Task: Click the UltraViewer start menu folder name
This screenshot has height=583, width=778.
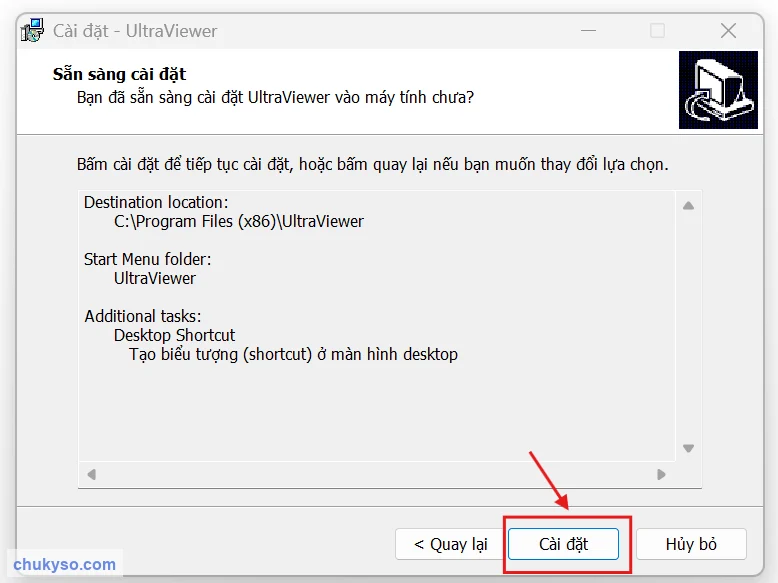Action: (x=155, y=278)
